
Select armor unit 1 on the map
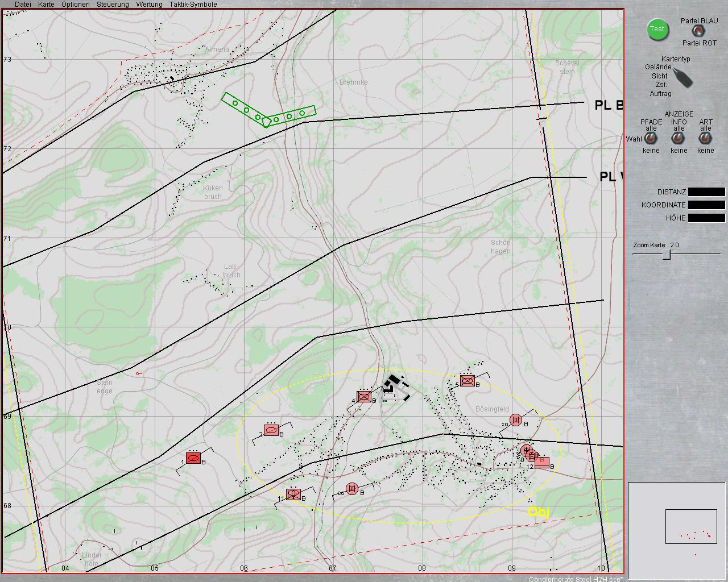[x=193, y=458]
